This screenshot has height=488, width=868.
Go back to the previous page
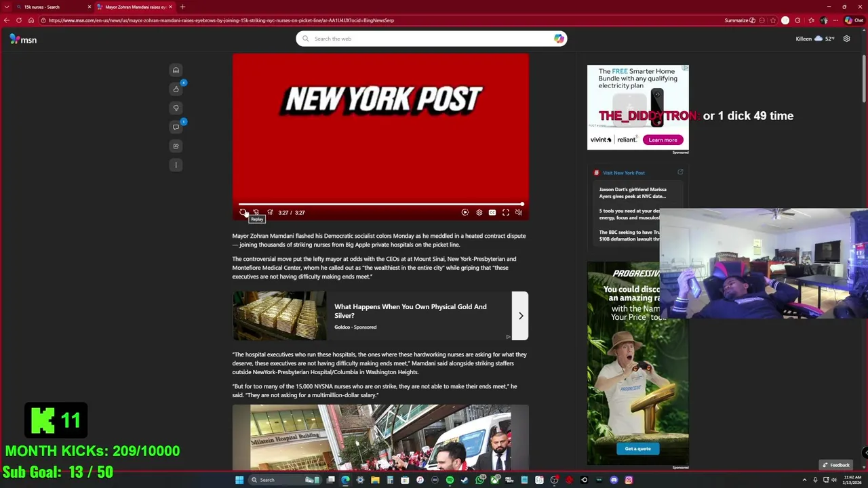tap(7, 20)
